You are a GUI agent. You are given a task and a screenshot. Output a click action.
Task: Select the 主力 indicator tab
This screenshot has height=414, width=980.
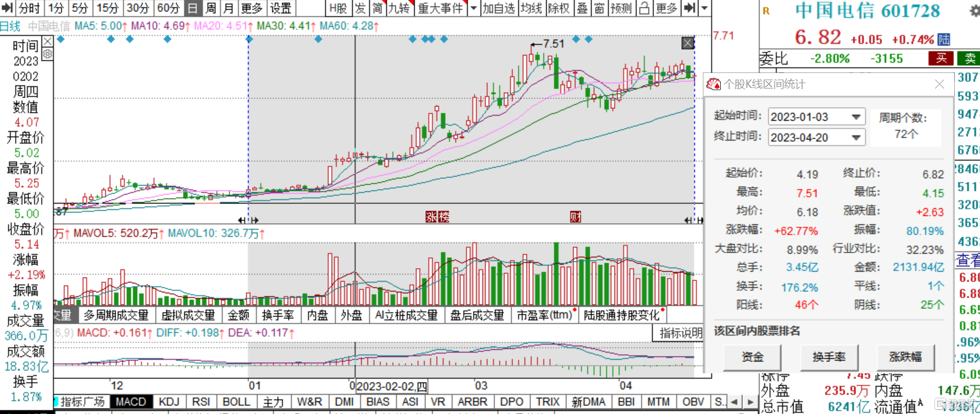click(x=273, y=401)
